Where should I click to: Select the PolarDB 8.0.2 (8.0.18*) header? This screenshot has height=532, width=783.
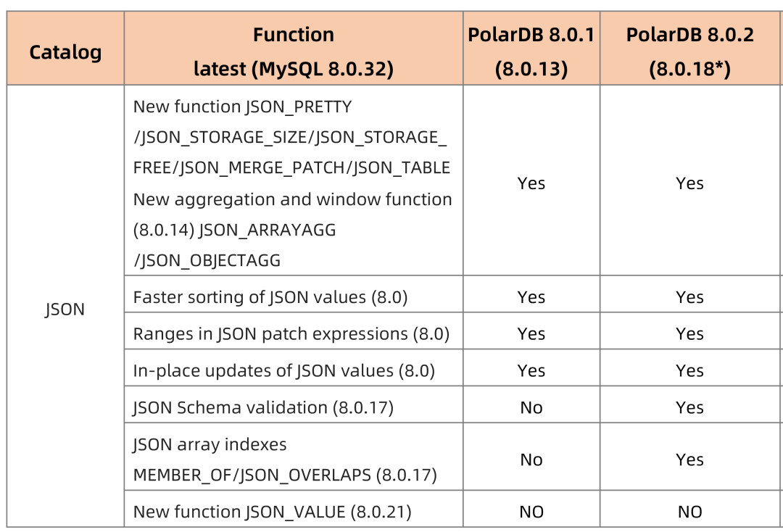click(689, 52)
